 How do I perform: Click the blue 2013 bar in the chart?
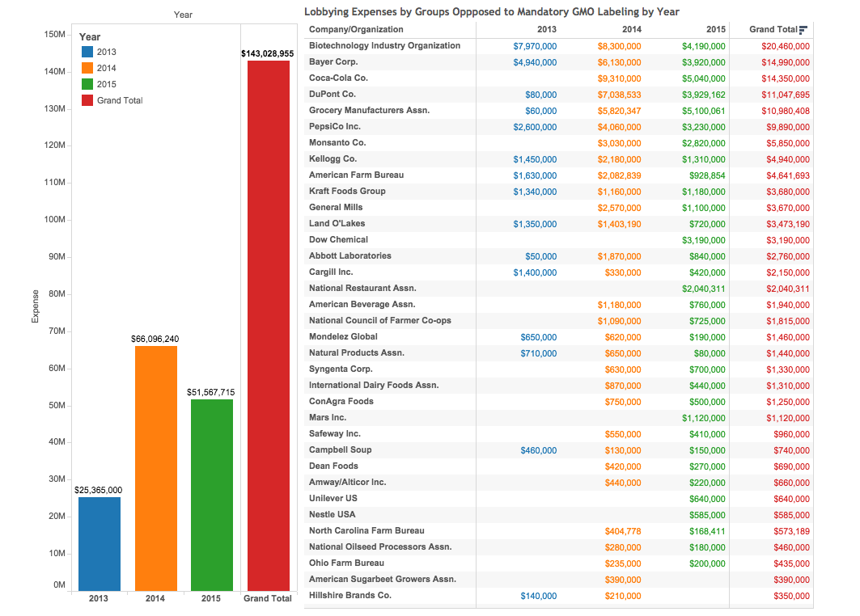[x=100, y=544]
